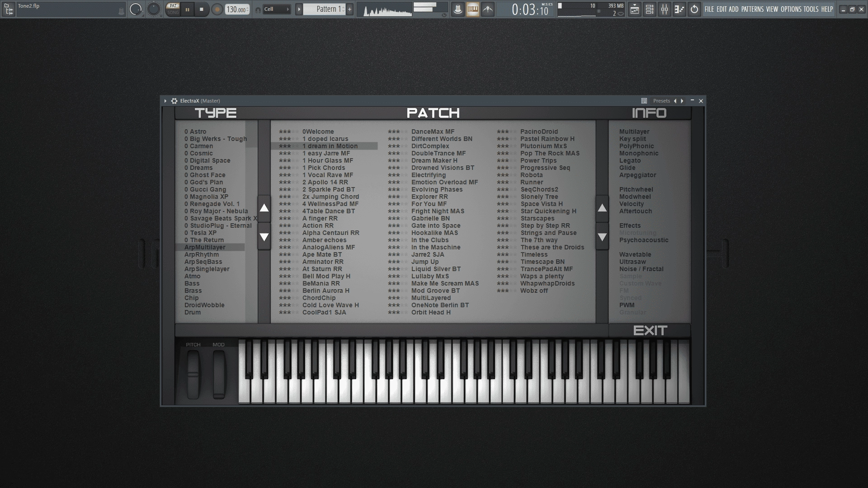
Task: Open the Cell snap dropdown
Action: [277, 9]
